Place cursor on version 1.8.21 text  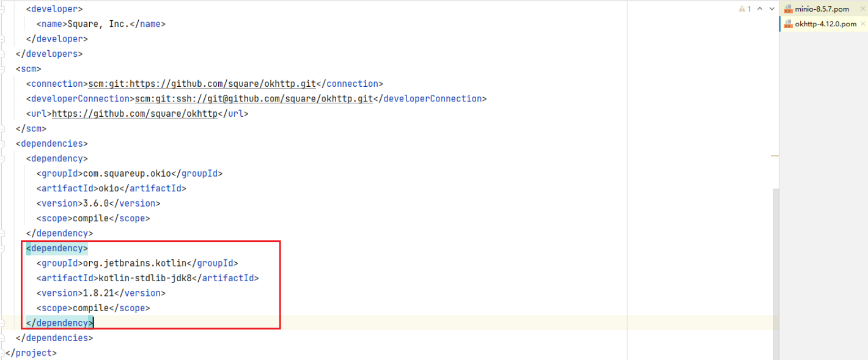(98, 293)
